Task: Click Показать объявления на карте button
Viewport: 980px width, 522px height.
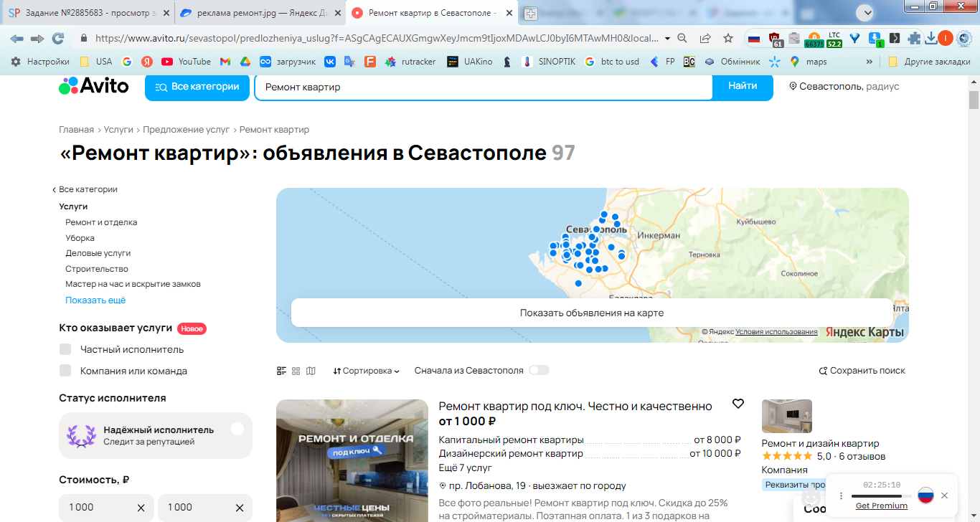Action: click(x=592, y=313)
